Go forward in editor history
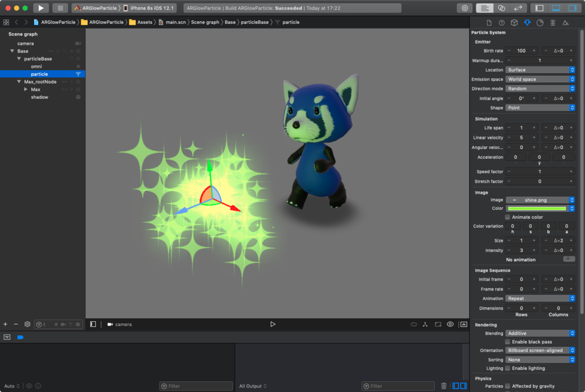This screenshot has width=585, height=392. (x=26, y=22)
